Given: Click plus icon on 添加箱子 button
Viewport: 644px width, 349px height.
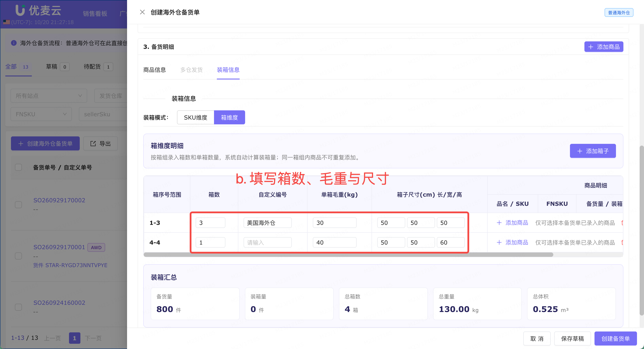Looking at the screenshot, I should coord(580,151).
